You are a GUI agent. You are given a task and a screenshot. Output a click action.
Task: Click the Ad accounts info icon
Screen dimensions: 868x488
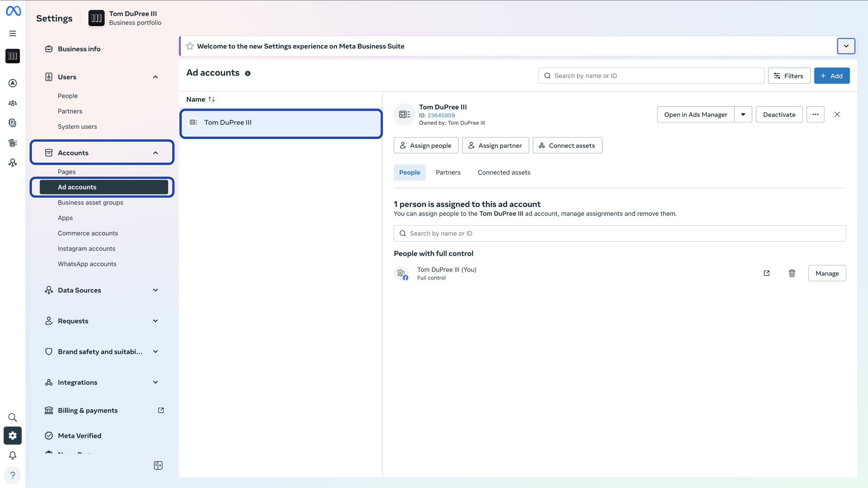tap(248, 74)
